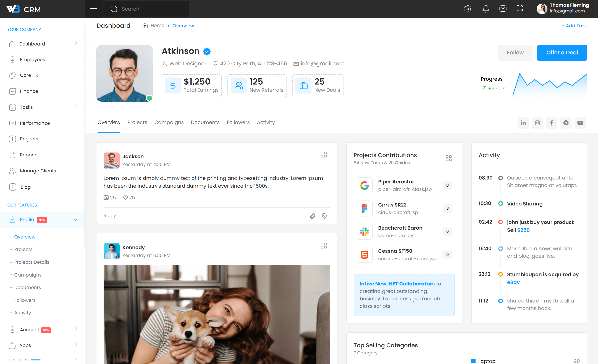
Task: Switch to the Documents tab
Action: coord(205,122)
